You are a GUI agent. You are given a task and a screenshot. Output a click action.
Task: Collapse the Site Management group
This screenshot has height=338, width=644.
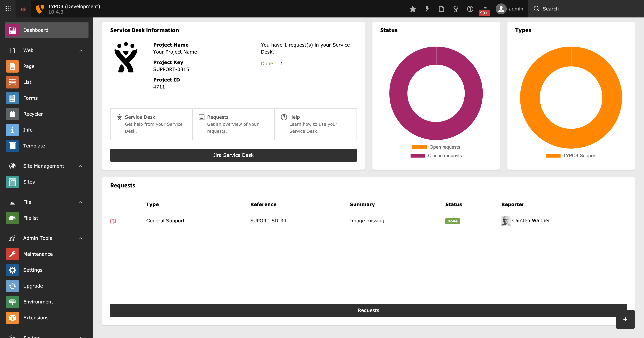80,166
